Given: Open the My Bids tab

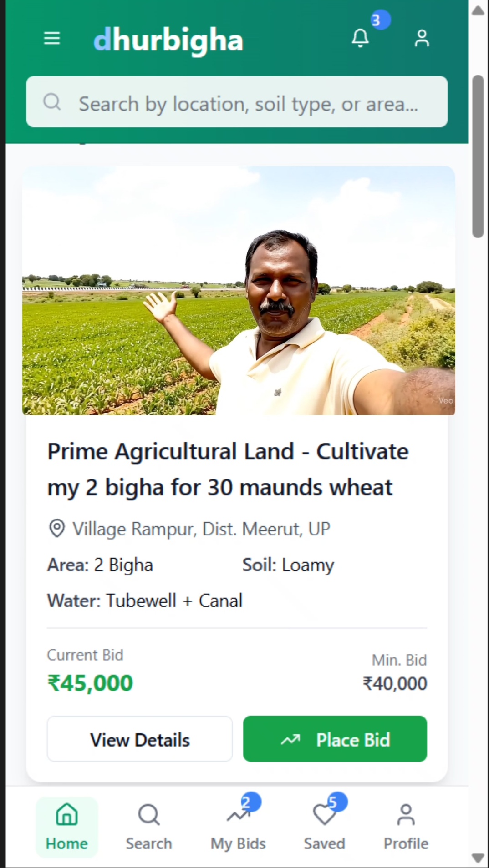Looking at the screenshot, I should click(238, 827).
